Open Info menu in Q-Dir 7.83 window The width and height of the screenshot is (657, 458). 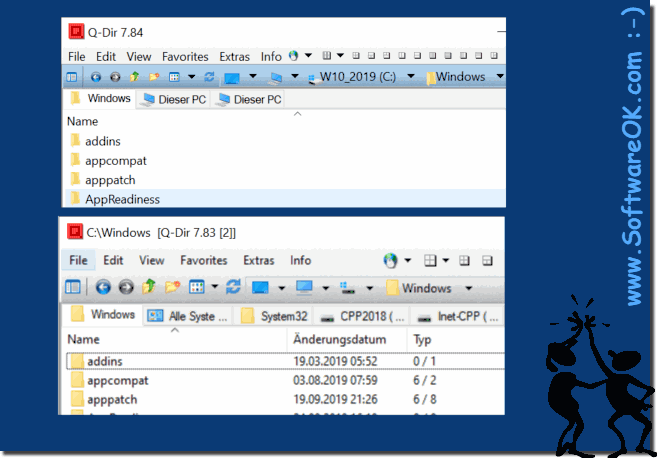tap(300, 260)
